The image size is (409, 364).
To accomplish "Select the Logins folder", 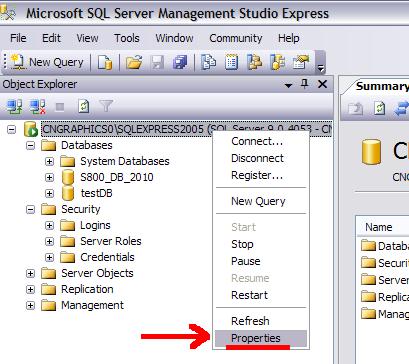I will click(x=95, y=225).
